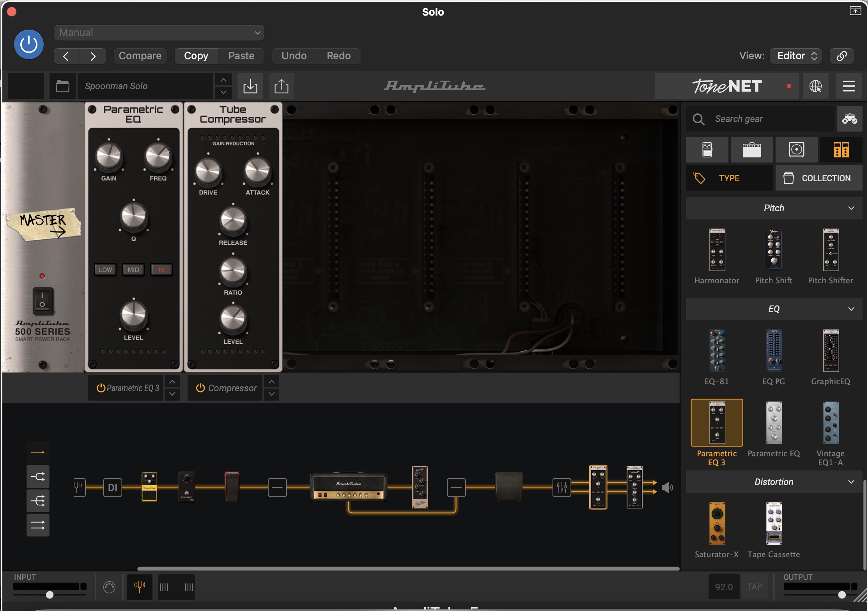868x611 pixels.
Task: Open the preset browser folder icon
Action: point(62,86)
